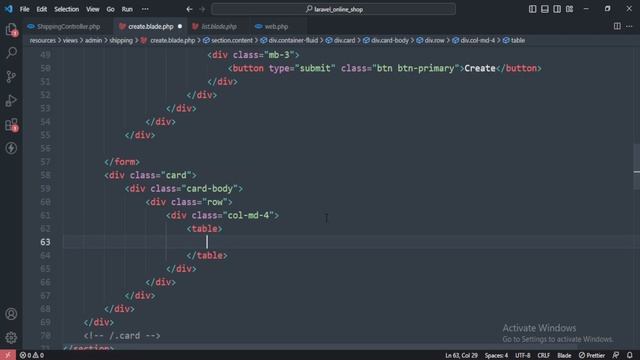Change line ending via CRLF

pyautogui.click(x=543, y=356)
